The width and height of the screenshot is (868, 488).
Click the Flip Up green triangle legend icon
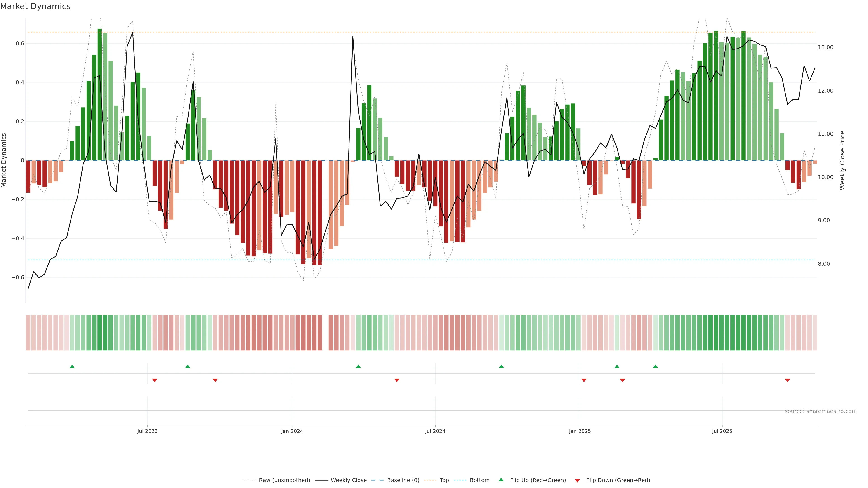(x=501, y=480)
